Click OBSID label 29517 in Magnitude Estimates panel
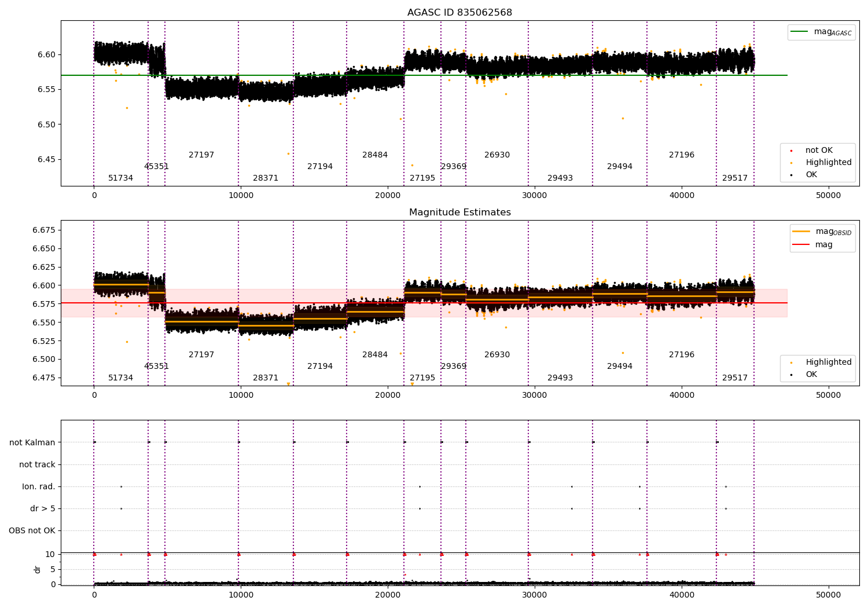The width and height of the screenshot is (868, 608). click(x=735, y=378)
